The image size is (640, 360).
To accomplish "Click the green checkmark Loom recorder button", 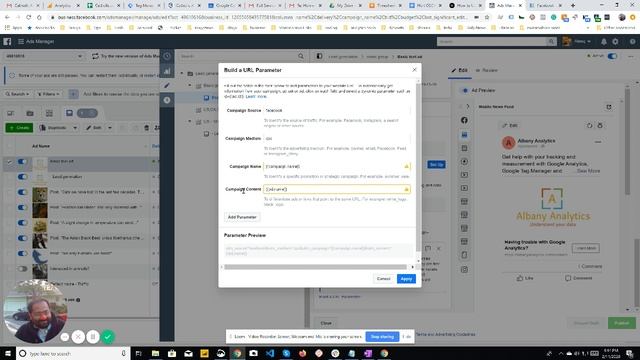I will [108, 337].
